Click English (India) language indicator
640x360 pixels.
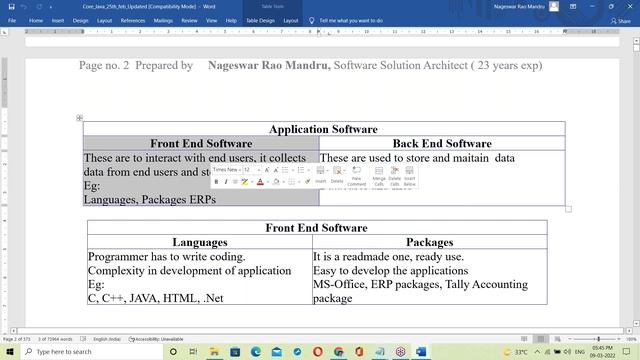click(107, 339)
